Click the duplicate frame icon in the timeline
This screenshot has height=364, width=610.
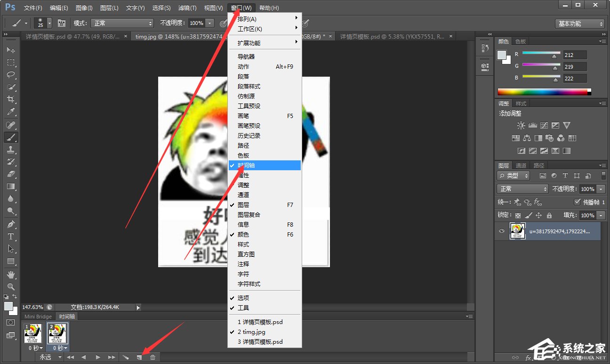(x=139, y=357)
